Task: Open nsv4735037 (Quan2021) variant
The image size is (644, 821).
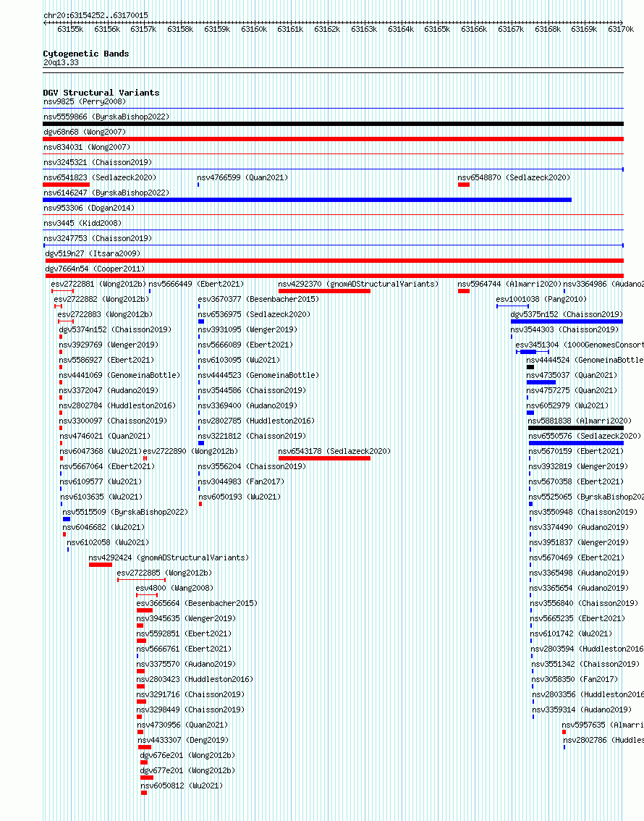Action: coord(572,375)
